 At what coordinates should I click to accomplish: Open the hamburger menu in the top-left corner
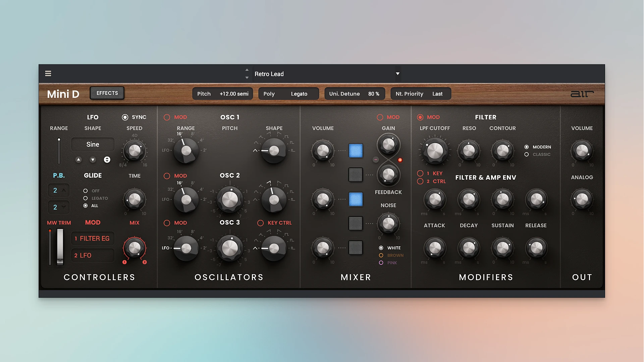pos(48,73)
